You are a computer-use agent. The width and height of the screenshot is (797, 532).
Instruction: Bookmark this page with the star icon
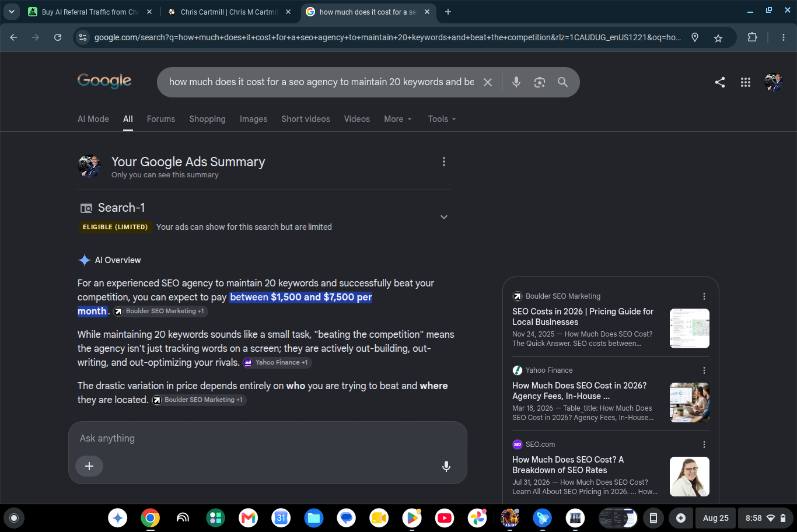(x=718, y=38)
